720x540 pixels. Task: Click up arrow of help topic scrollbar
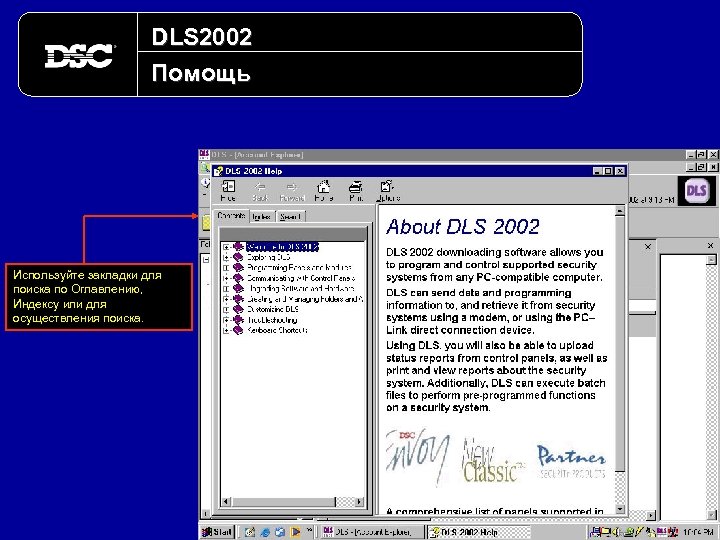point(620,212)
